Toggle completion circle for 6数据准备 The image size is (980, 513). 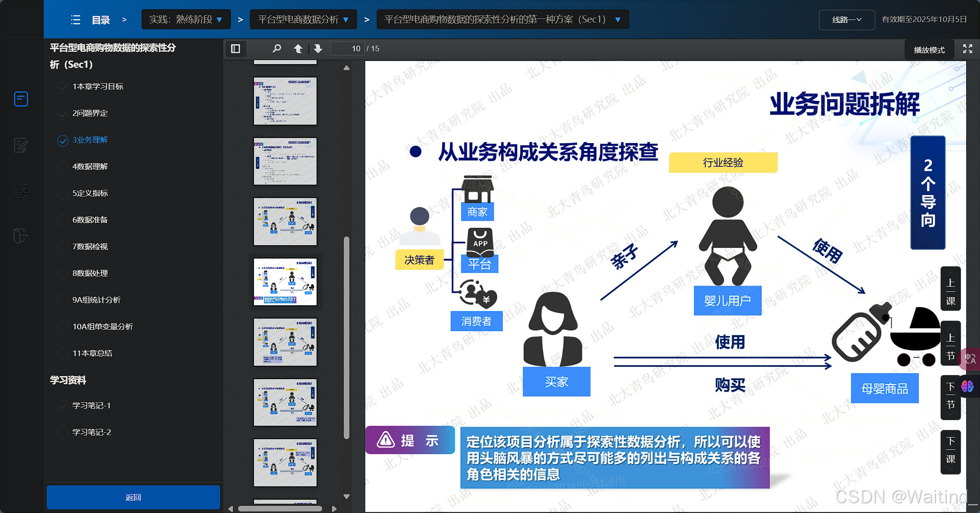pos(63,221)
